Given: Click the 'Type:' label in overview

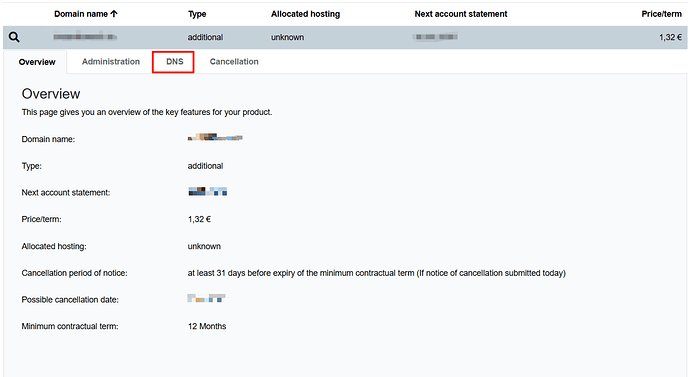Looking at the screenshot, I should click(x=32, y=166).
